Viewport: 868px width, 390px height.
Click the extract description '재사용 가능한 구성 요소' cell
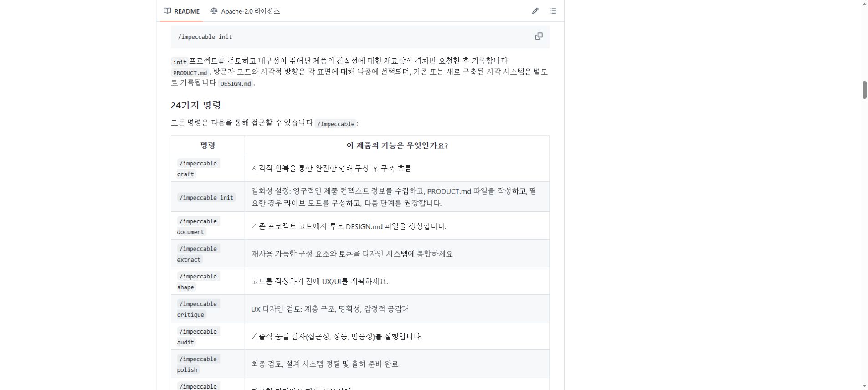coord(397,254)
